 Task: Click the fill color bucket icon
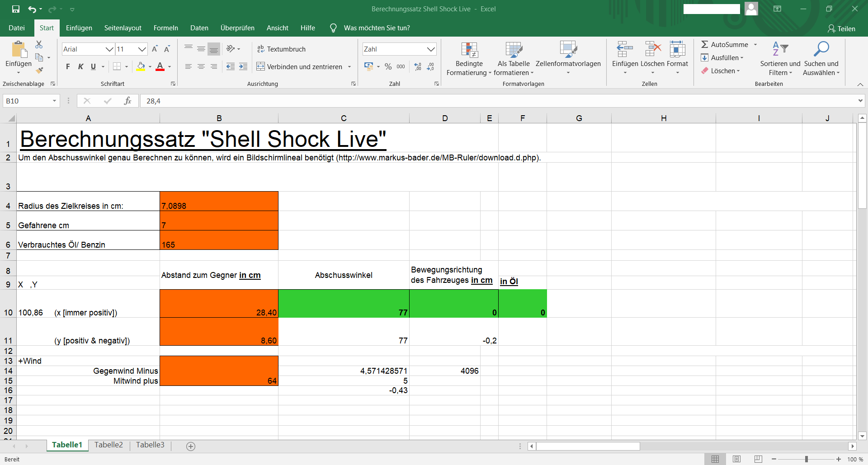(x=141, y=66)
